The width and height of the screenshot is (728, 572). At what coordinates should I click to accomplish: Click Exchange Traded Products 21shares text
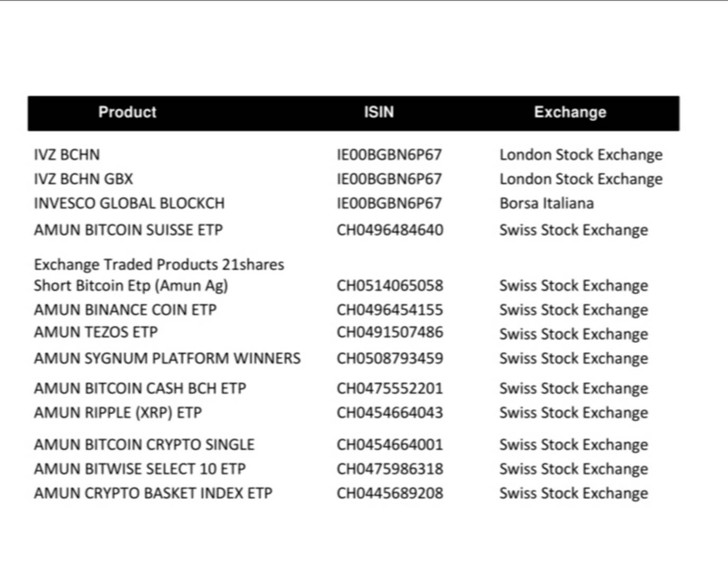[159, 264]
